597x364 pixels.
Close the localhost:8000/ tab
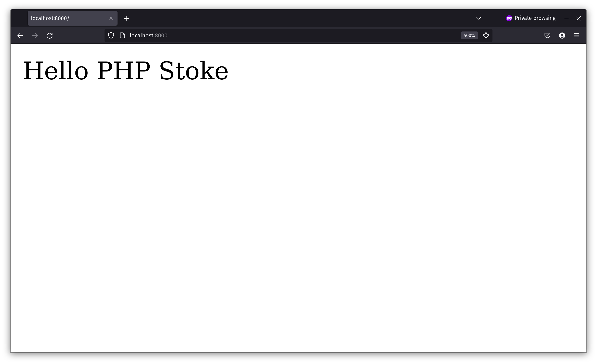[x=111, y=18]
